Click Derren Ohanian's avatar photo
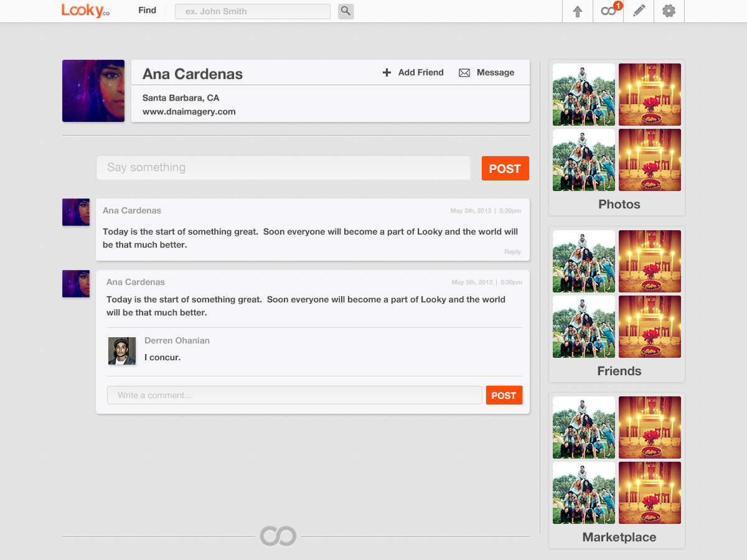 (x=122, y=351)
